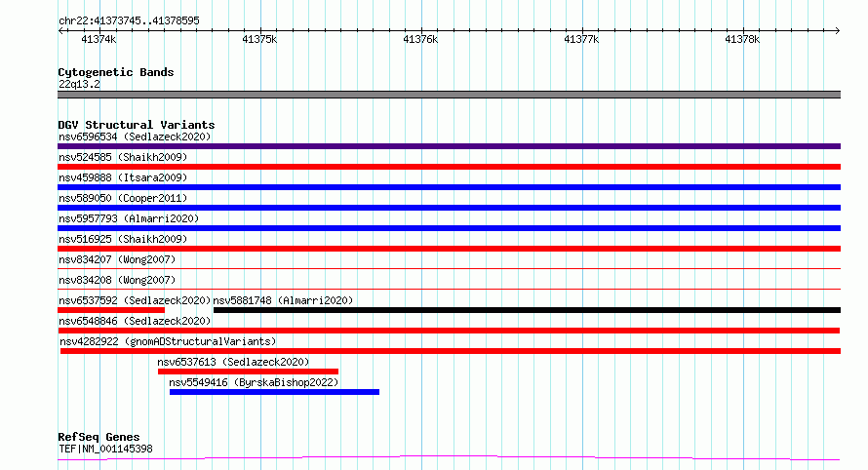Click the left arrow of the ruler

pos(60,31)
